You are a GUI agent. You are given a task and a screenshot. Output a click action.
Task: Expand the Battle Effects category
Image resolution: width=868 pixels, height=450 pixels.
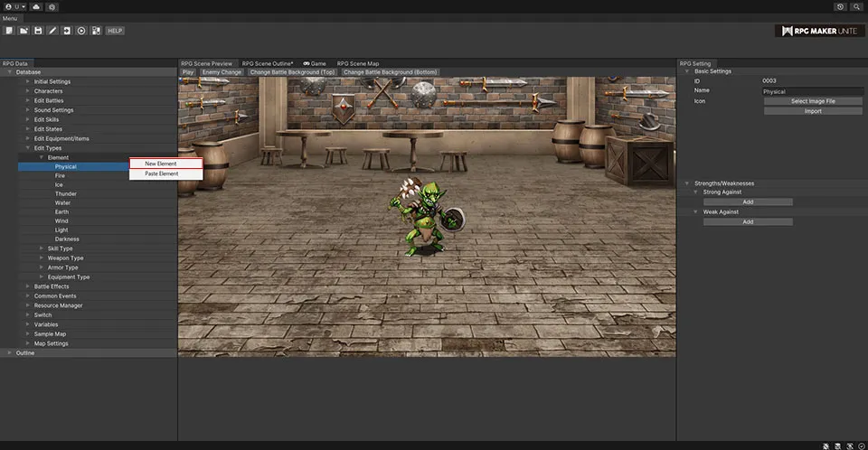(x=28, y=286)
